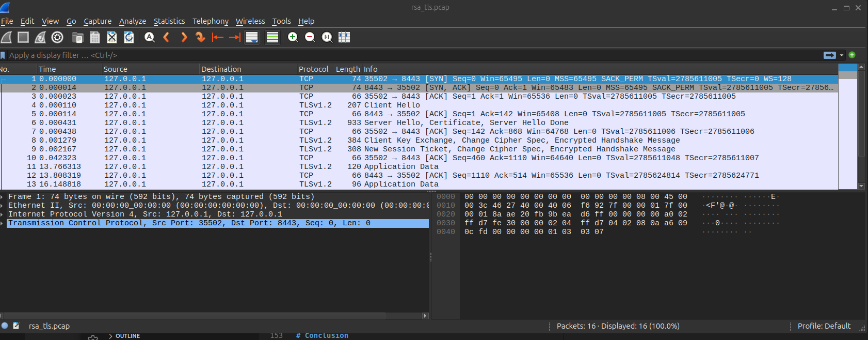The height and width of the screenshot is (340, 868).
Task: Jump to the first packet
Action: tap(218, 37)
